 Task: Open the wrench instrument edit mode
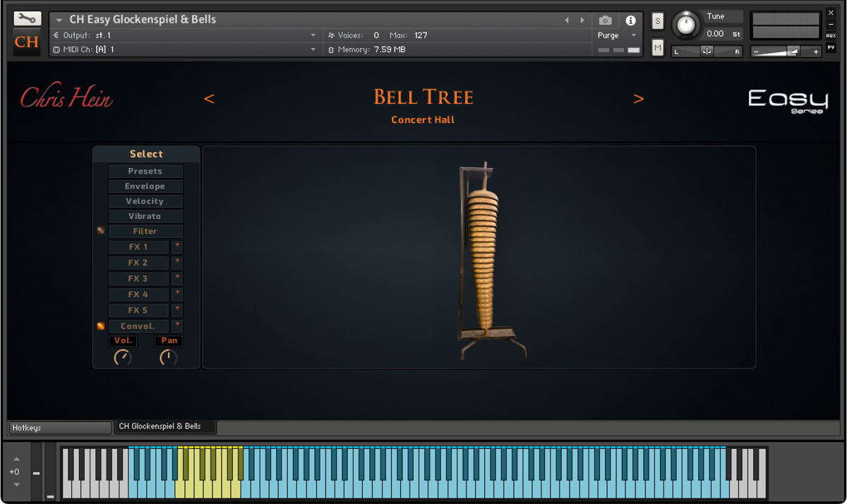27,18
